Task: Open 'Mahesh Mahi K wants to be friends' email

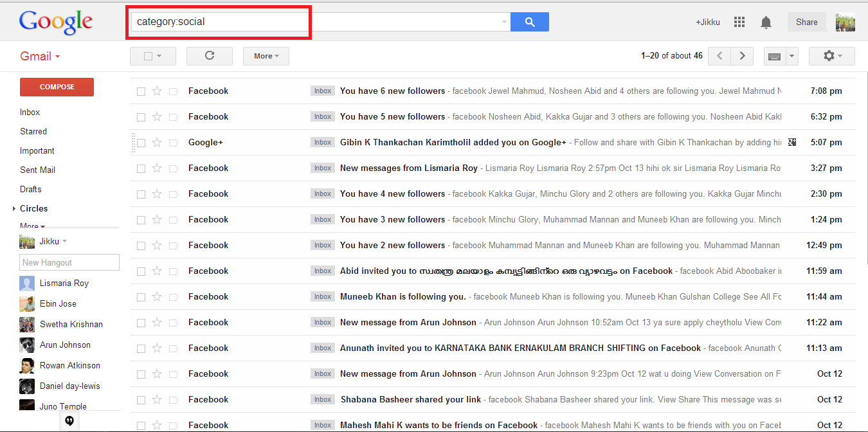Action: tap(493, 425)
